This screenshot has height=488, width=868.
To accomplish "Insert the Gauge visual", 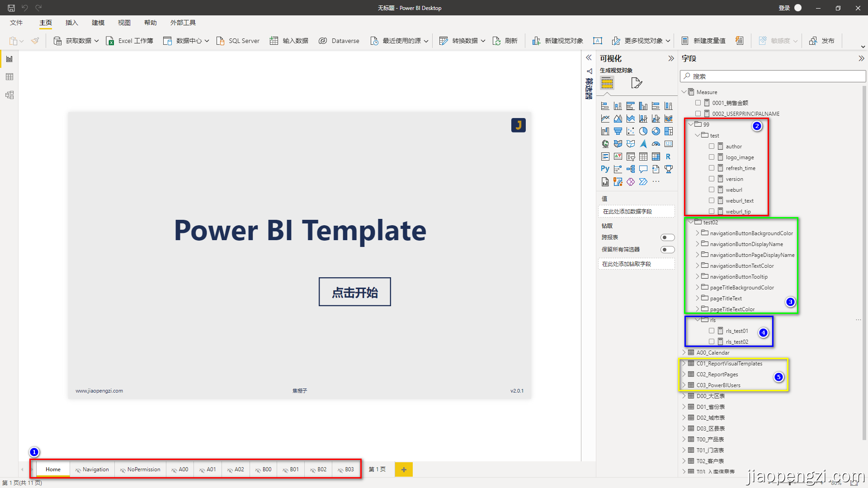I will coord(656,144).
